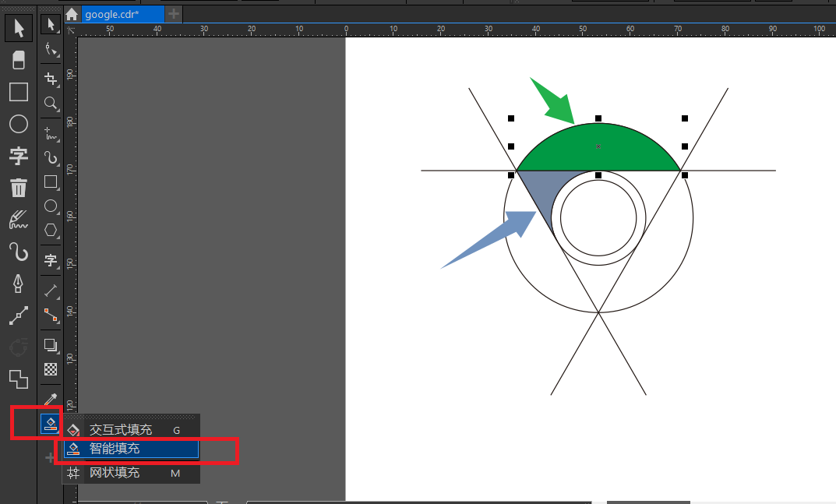
Task: Open the Home welcome screen tab icon
Action: coord(72,14)
